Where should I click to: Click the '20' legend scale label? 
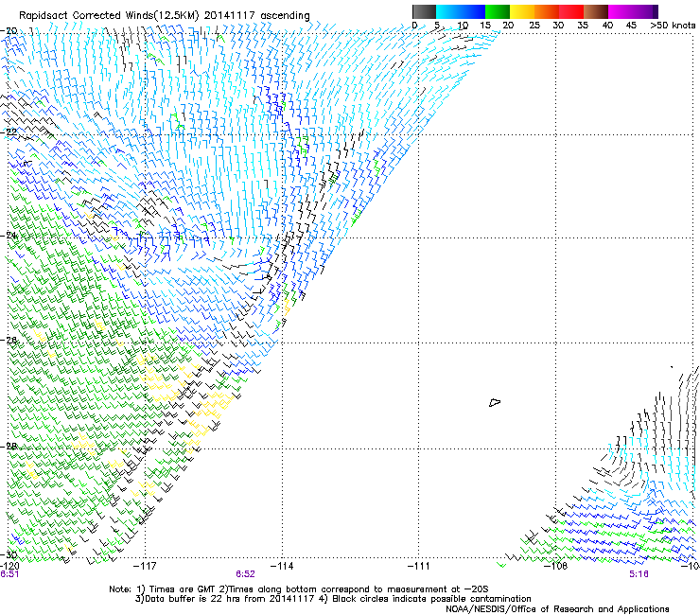tap(508, 26)
